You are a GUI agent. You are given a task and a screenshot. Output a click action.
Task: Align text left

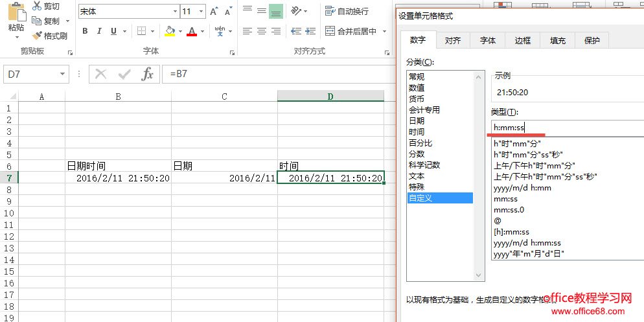247,31
